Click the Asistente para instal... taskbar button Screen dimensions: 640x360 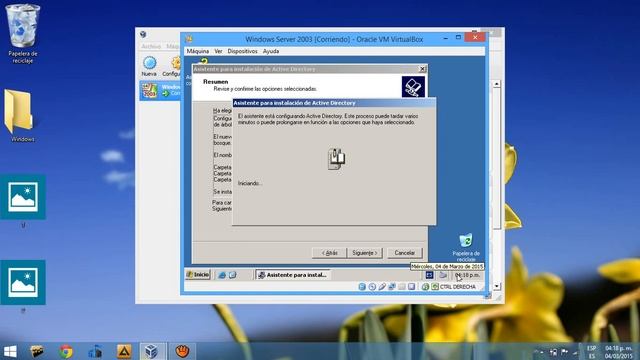[x=292, y=275]
